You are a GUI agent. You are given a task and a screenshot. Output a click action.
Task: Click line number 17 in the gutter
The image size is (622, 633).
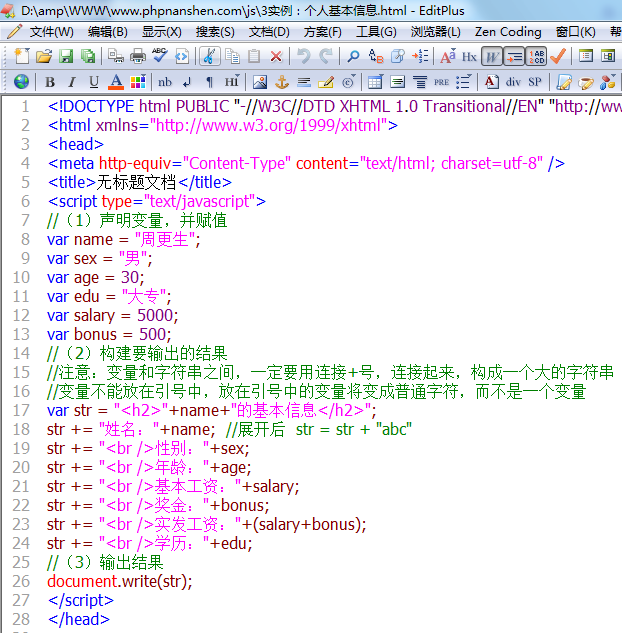point(21,410)
